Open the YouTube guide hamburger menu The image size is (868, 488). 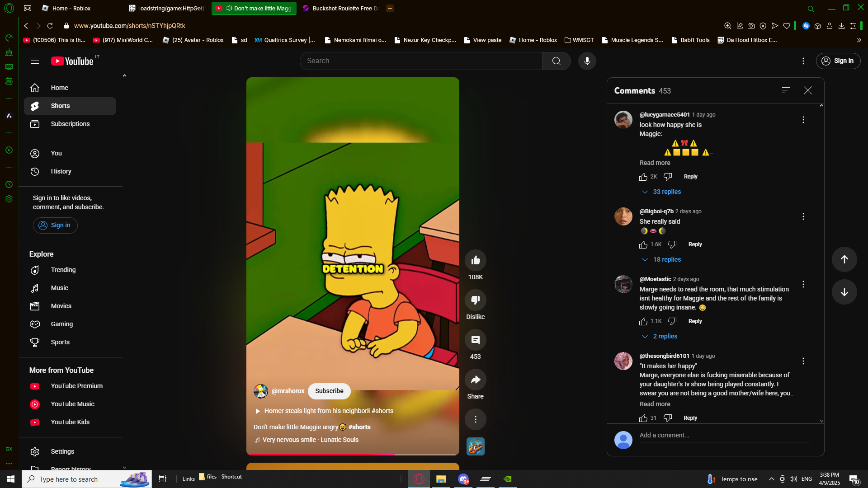[35, 61]
